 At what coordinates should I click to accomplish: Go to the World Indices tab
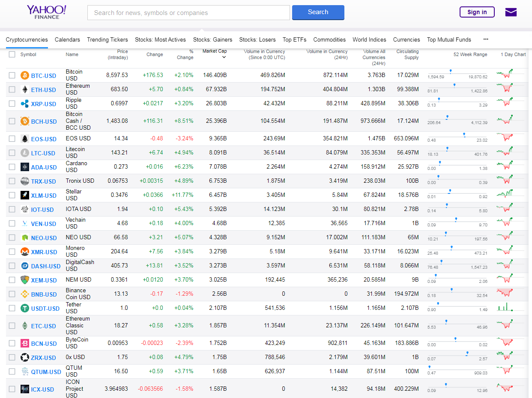(x=369, y=39)
